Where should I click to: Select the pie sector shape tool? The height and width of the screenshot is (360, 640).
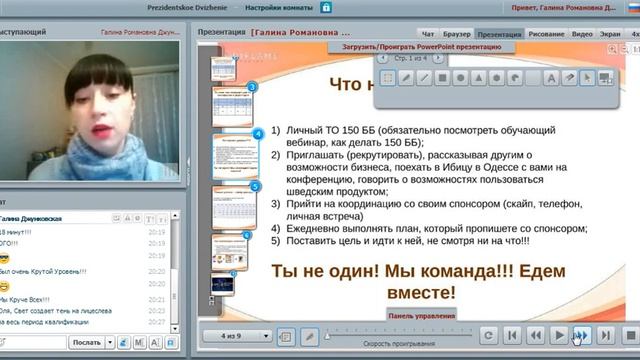(x=515, y=78)
